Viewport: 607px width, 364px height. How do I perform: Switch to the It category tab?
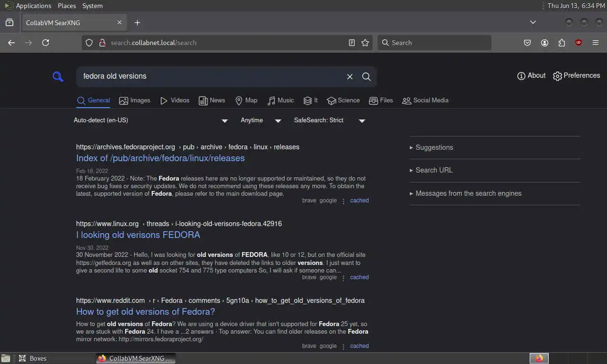[x=311, y=100]
